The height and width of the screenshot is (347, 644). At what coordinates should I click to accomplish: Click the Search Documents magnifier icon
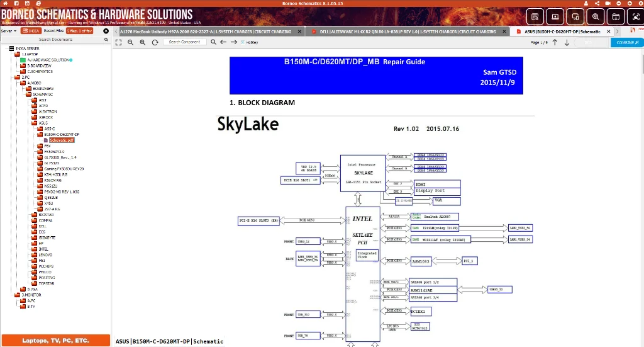106,40
